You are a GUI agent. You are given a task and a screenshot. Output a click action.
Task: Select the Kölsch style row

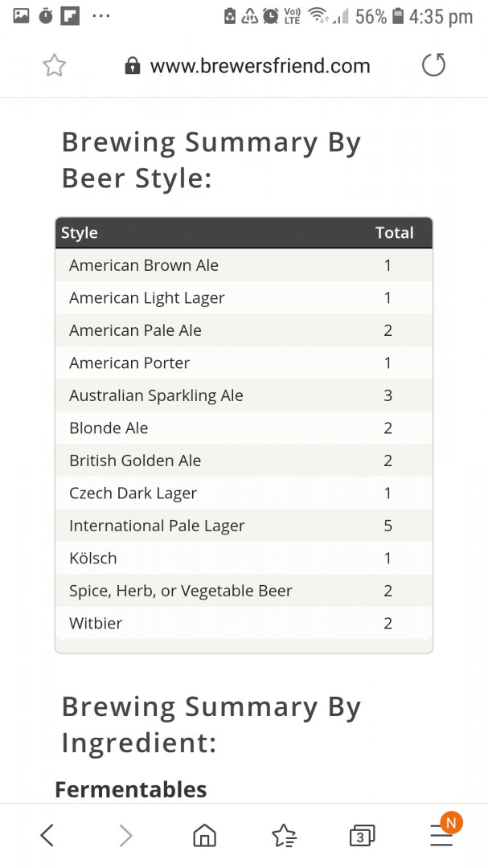pyautogui.click(x=244, y=558)
